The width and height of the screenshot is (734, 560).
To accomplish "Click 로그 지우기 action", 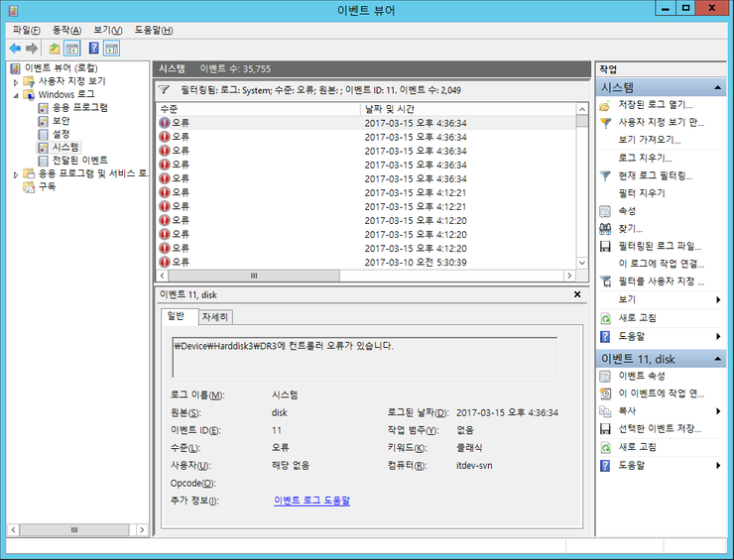I will (645, 159).
